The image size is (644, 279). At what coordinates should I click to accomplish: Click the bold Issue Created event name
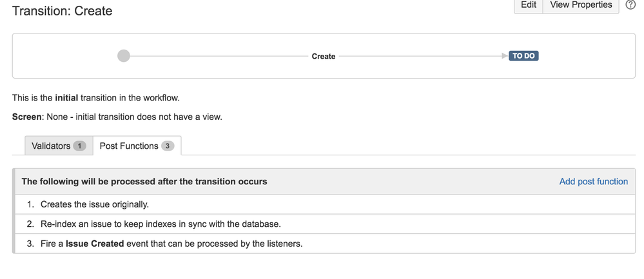[x=95, y=244]
